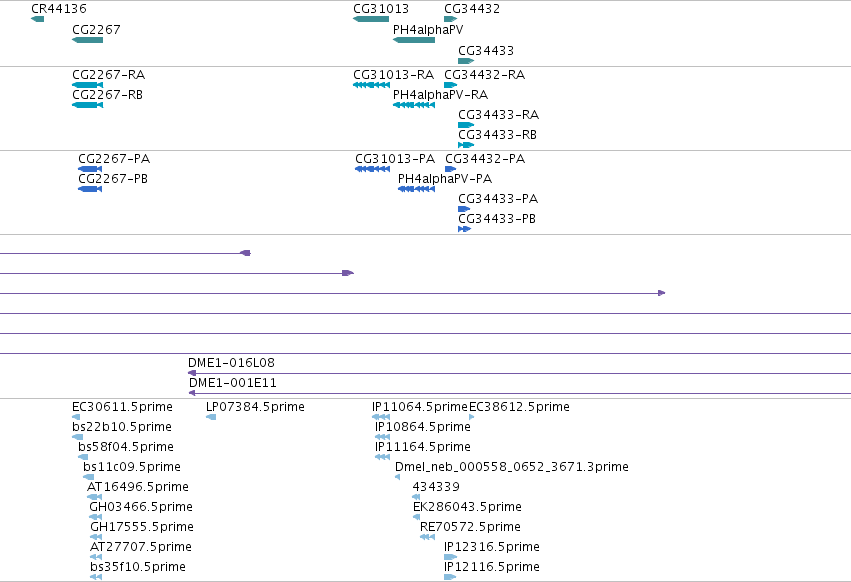Select protein CG34432-PA
Image resolution: width=851 pixels, height=582 pixels.
click(450, 169)
